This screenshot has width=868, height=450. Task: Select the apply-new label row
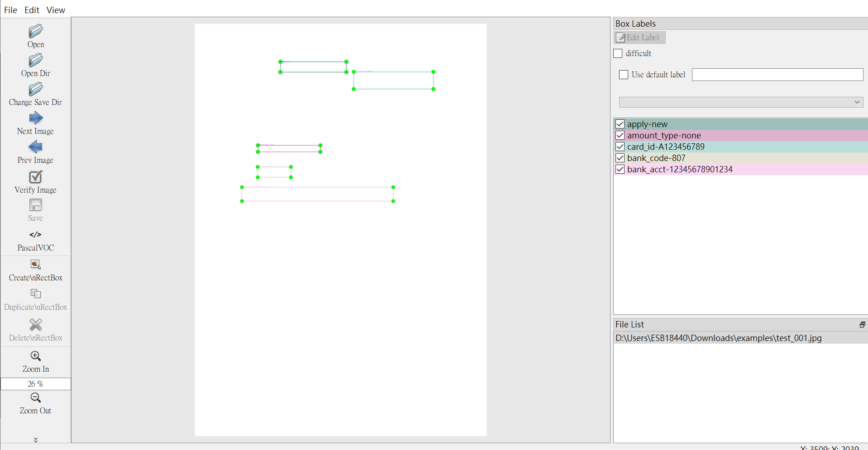click(x=741, y=124)
